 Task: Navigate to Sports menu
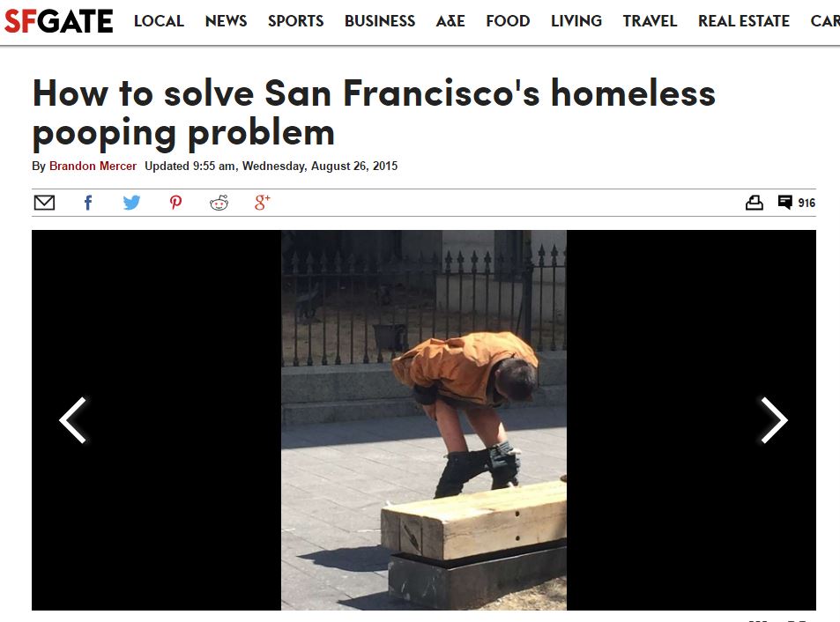pyautogui.click(x=295, y=21)
